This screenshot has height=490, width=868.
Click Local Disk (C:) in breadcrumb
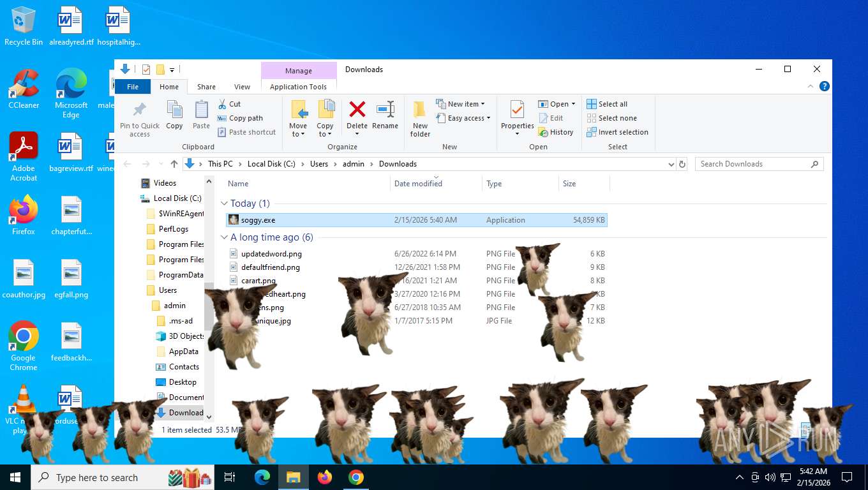(271, 164)
